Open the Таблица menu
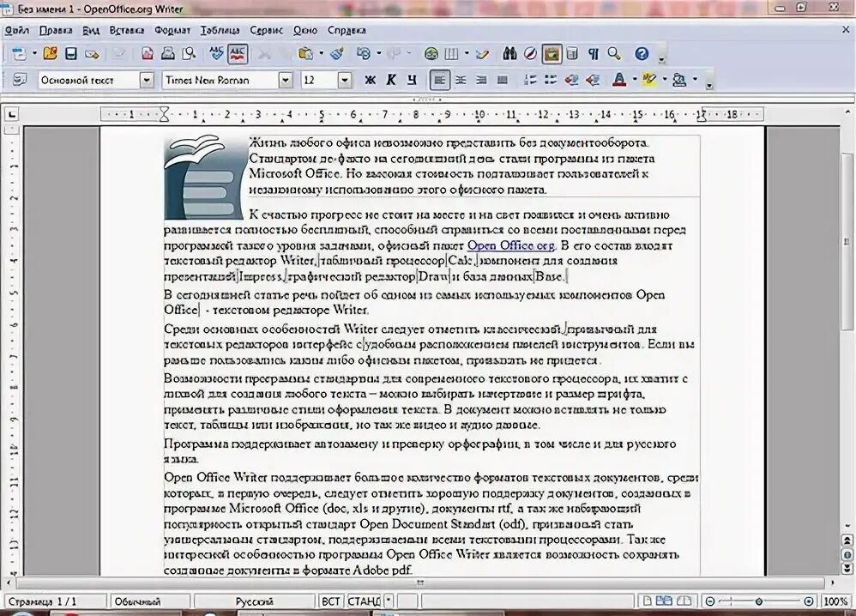This screenshot has width=856, height=616. (220, 31)
